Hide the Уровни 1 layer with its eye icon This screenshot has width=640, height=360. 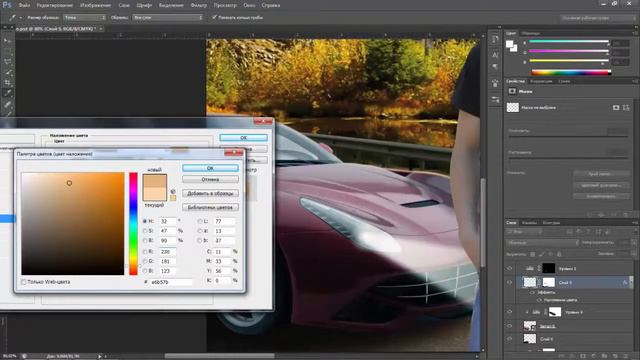[509, 268]
